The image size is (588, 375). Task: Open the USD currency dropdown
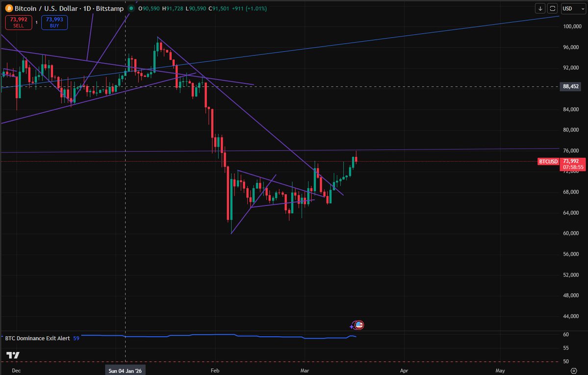[x=573, y=9]
